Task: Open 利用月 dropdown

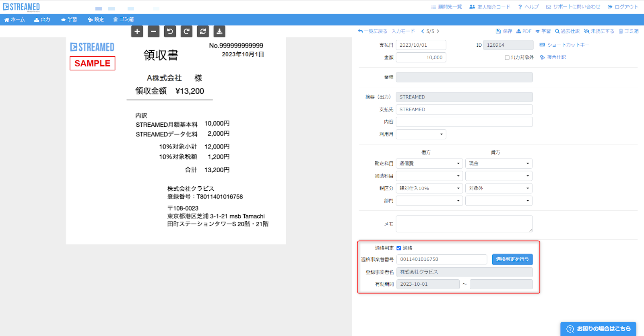Action: [x=421, y=134]
